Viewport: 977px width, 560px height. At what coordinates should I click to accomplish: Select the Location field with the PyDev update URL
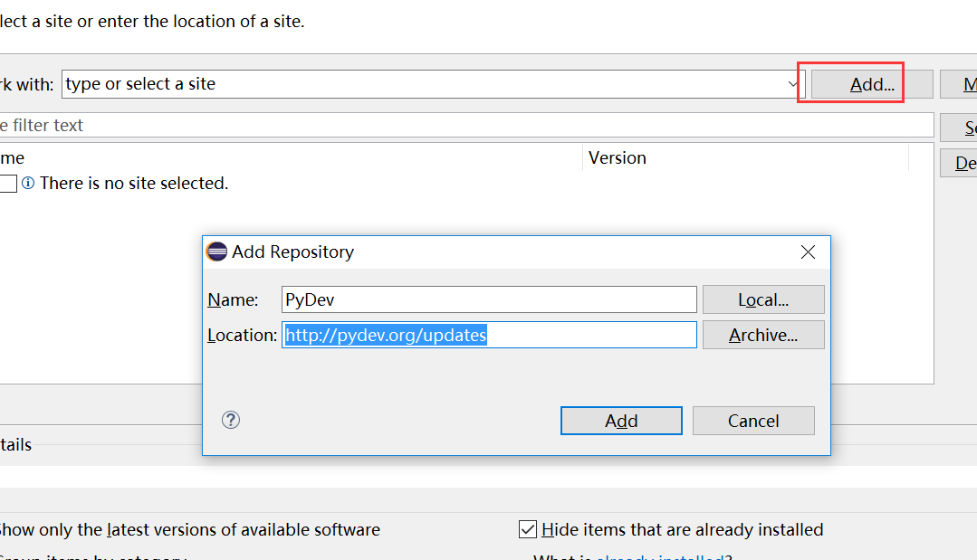tap(489, 334)
